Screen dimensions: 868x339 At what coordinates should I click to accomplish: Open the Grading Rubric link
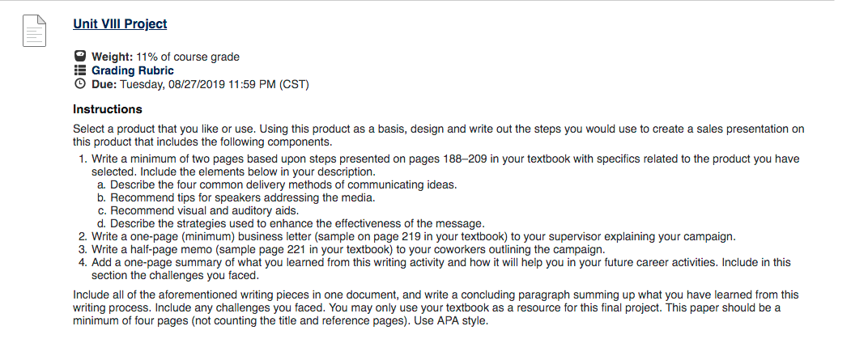click(x=132, y=70)
